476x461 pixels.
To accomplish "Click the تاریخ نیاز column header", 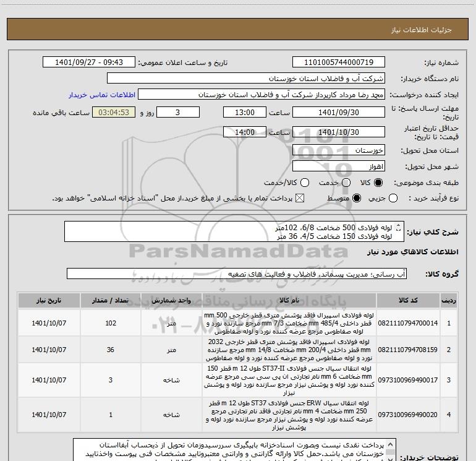I will [49, 300].
